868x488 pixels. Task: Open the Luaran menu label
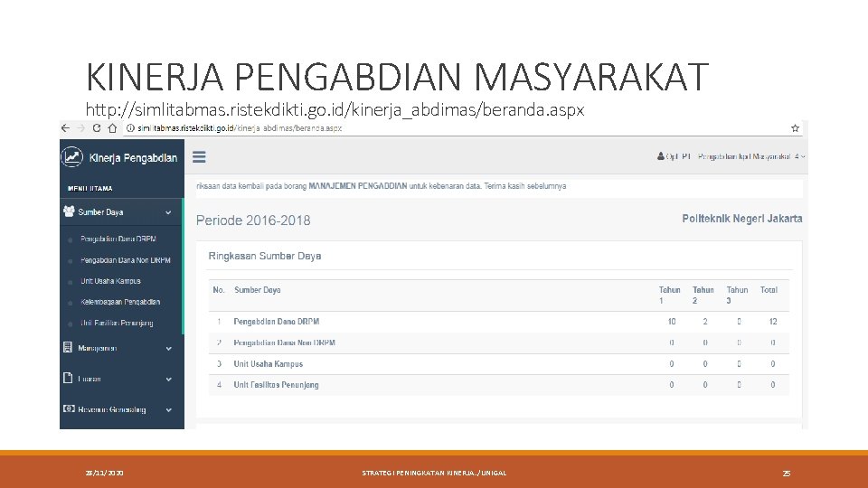click(90, 379)
